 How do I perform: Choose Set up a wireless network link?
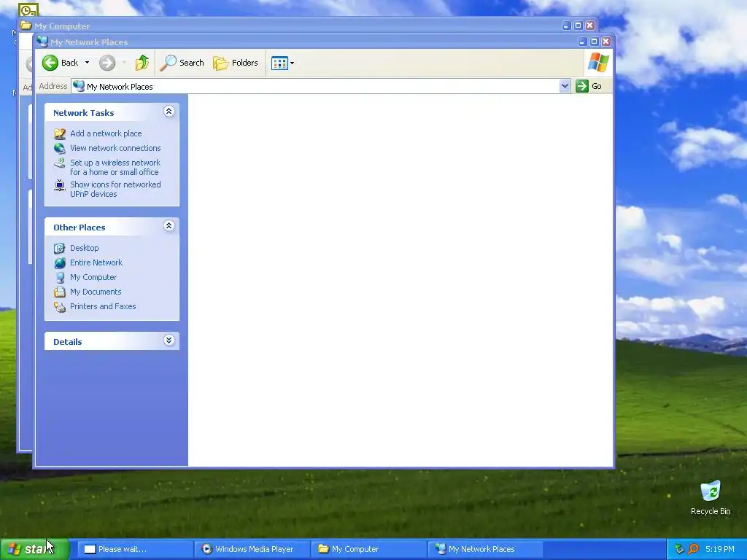click(115, 167)
